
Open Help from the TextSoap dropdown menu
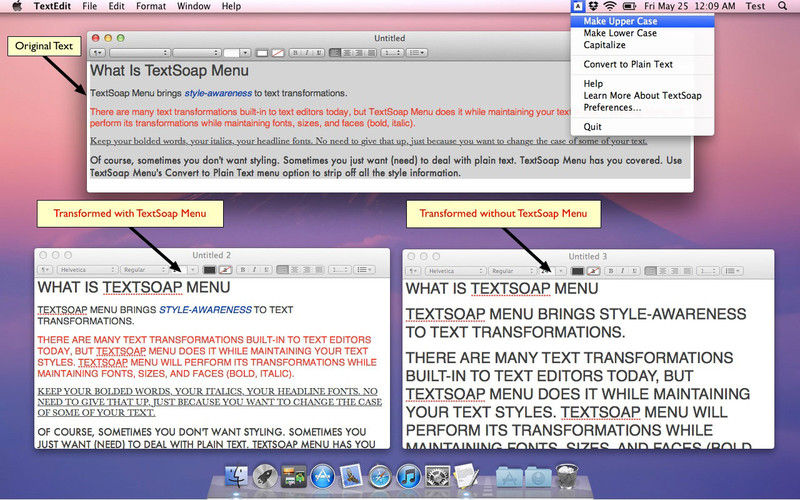coord(642,84)
